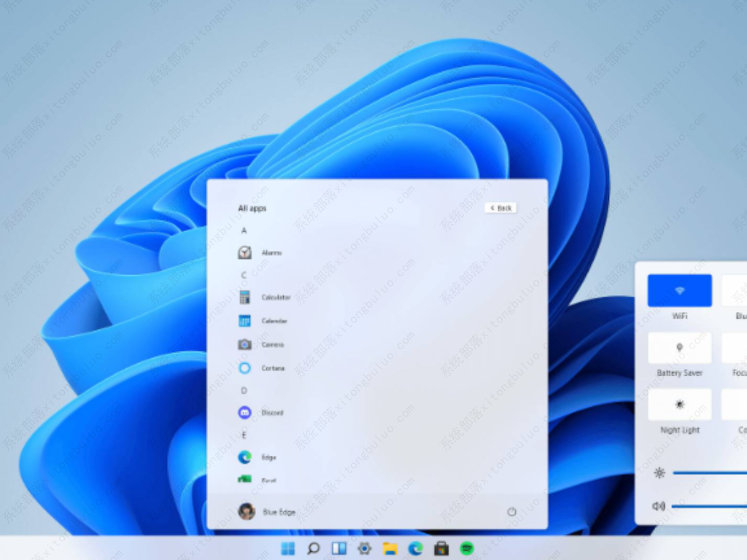Turn off the WiFi quick setting
The height and width of the screenshot is (560, 747).
[x=679, y=290]
